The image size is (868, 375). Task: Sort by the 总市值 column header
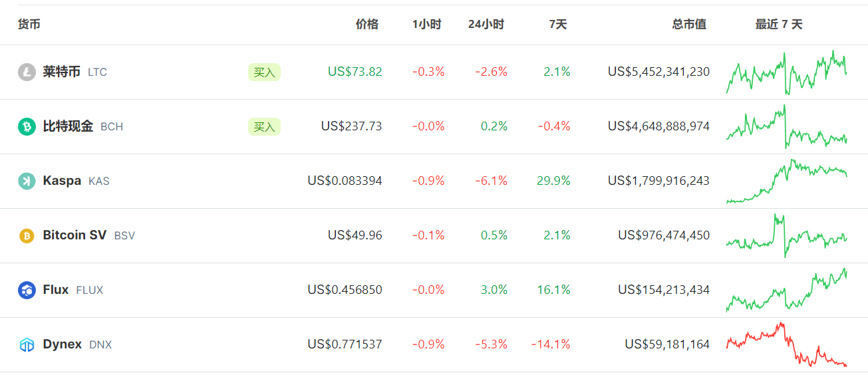click(x=689, y=25)
